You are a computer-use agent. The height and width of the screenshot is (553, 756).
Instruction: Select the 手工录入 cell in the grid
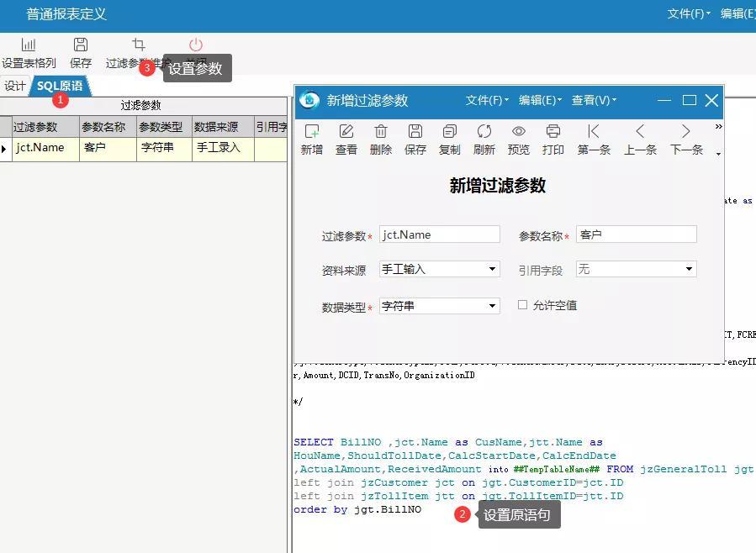coord(223,149)
